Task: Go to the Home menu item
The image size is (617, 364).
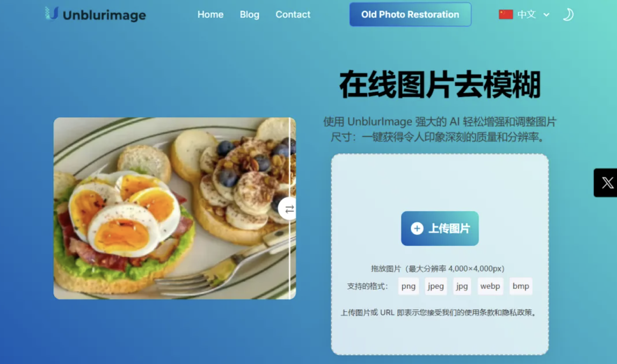Action: [x=210, y=14]
